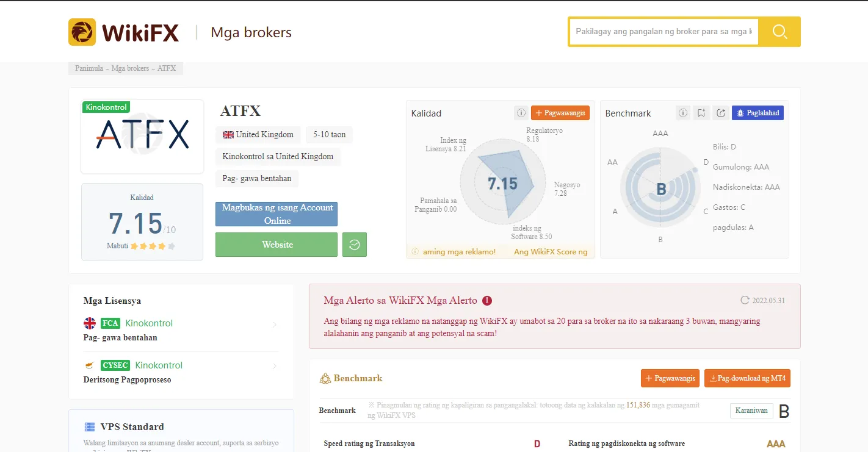Click the green clock-check icon button
The height and width of the screenshot is (452, 868).
[355, 245]
